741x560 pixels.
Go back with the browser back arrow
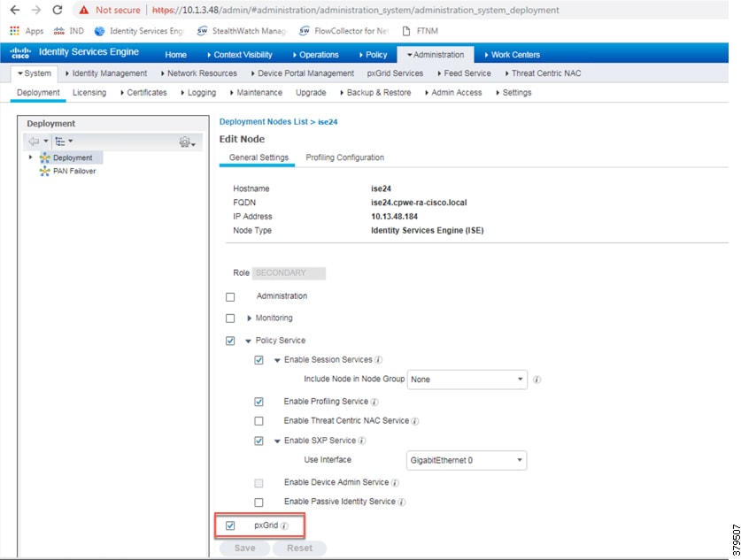click(x=15, y=10)
